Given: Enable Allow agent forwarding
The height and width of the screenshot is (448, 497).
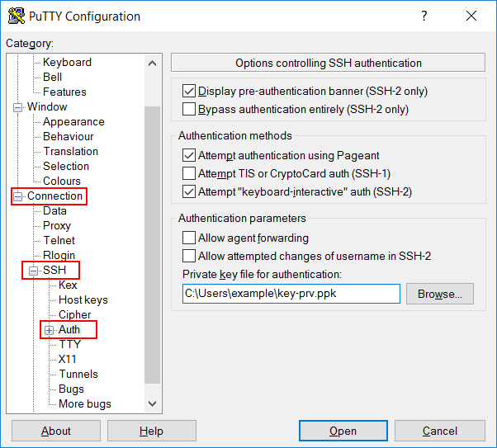Looking at the screenshot, I should (x=189, y=238).
